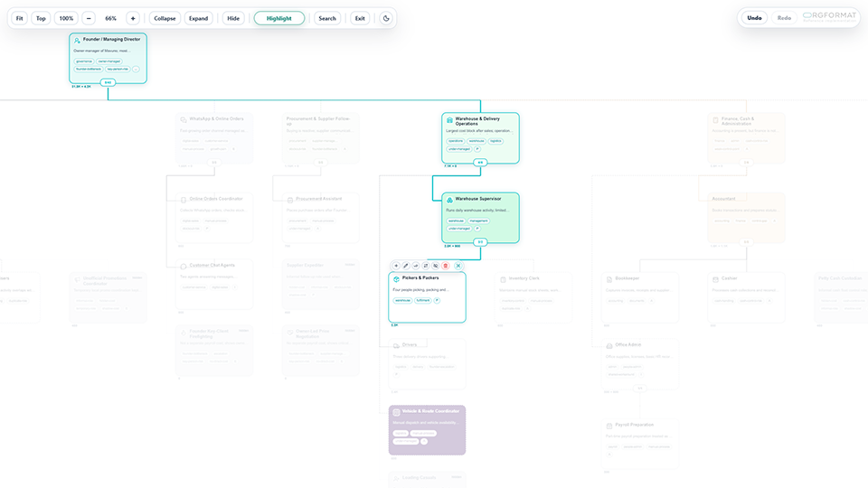Collapse Founder / Managing Director children count badge
This screenshot has height=488, width=868.
[x=108, y=82]
